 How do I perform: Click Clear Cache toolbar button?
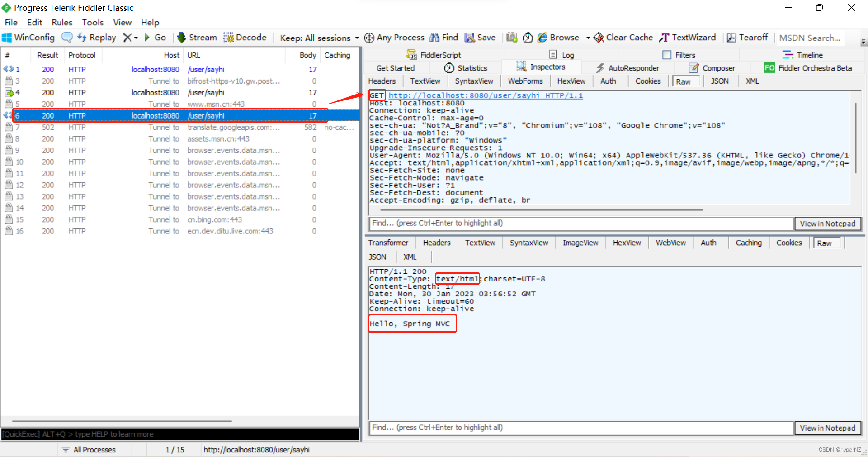[x=623, y=38]
